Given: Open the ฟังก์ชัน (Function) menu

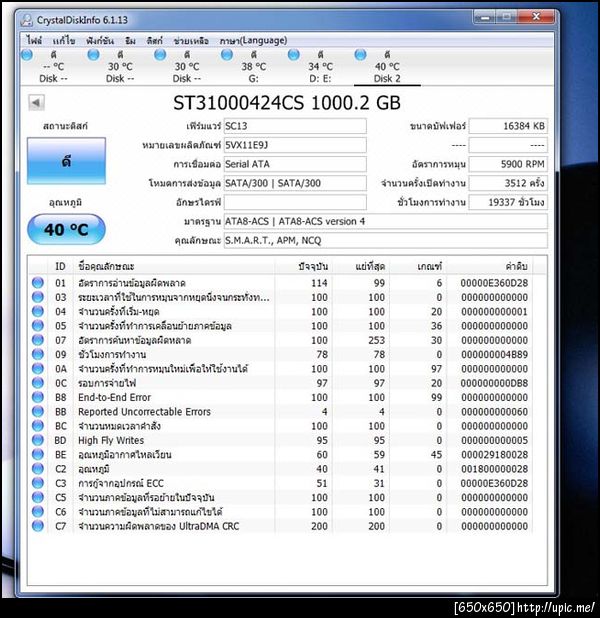Looking at the screenshot, I should 100,41.
